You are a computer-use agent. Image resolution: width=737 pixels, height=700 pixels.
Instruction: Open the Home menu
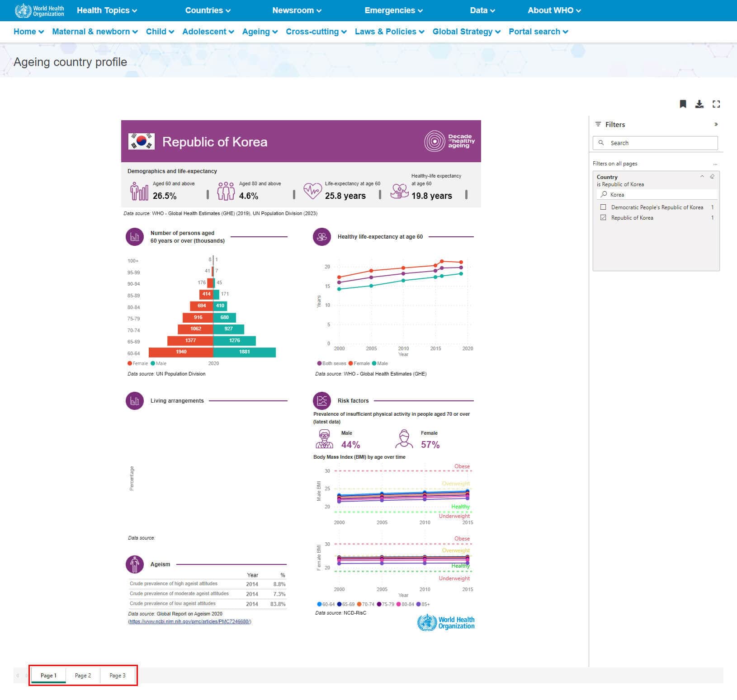(28, 32)
